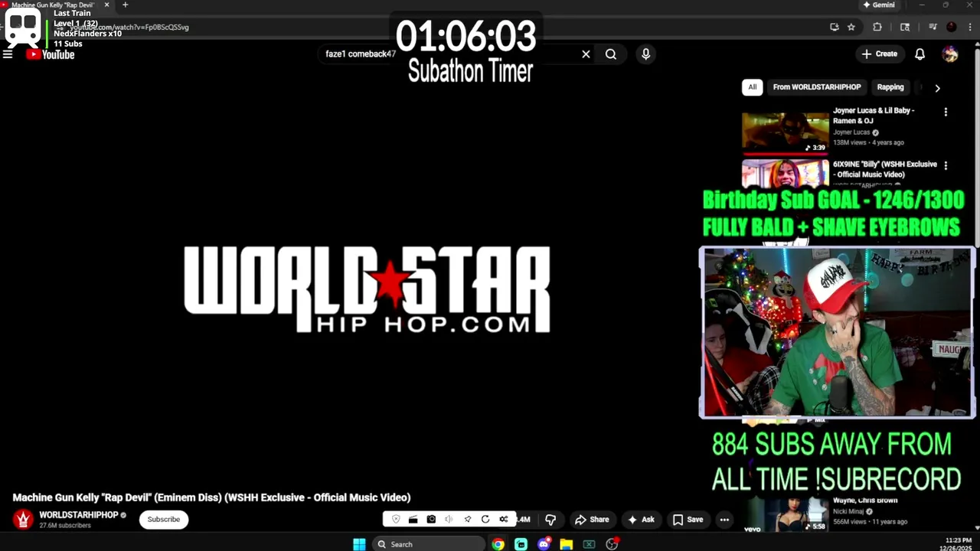Open settings gears in floating toolbar
This screenshot has height=551, width=980.
point(503,519)
